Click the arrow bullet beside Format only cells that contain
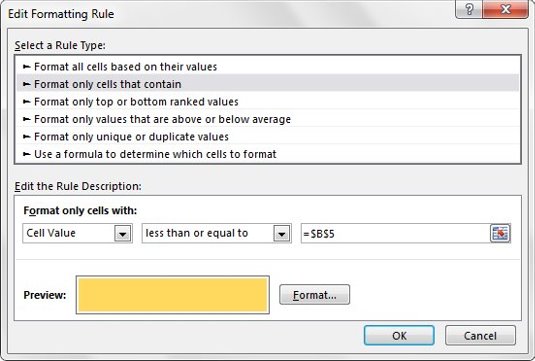Screen dimensions: 535x361 coord(27,84)
